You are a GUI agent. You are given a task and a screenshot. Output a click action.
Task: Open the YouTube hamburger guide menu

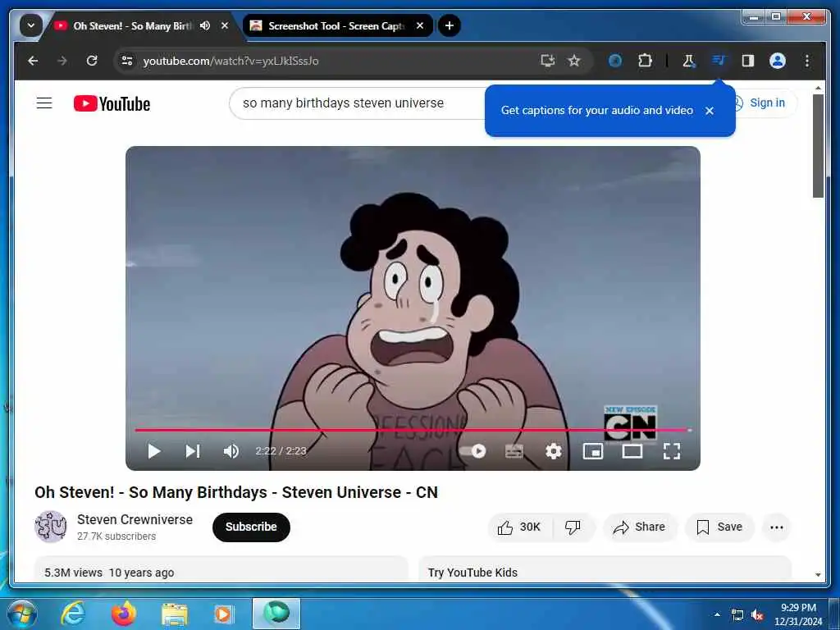pyautogui.click(x=44, y=103)
